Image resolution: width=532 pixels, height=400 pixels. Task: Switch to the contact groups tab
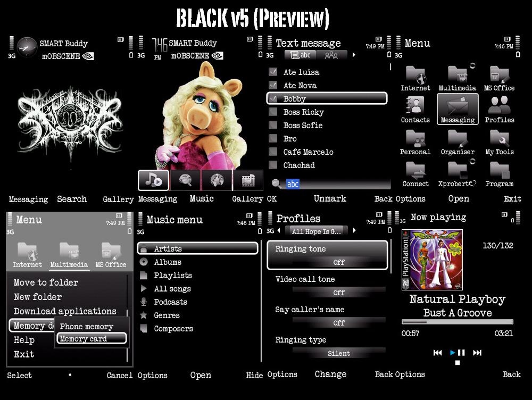tap(331, 55)
